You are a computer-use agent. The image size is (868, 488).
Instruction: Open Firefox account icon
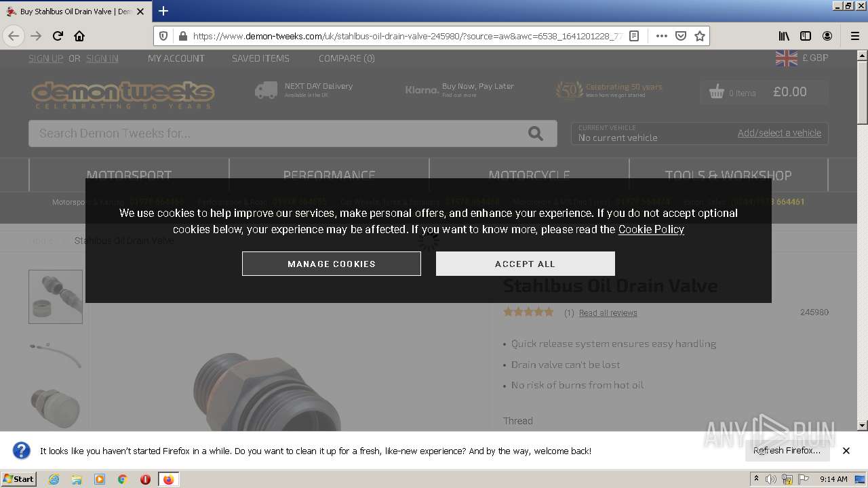click(827, 36)
